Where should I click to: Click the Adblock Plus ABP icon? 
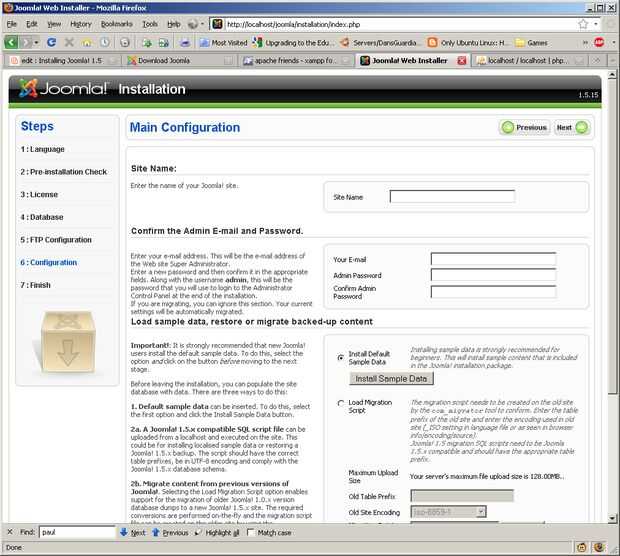click(x=599, y=42)
